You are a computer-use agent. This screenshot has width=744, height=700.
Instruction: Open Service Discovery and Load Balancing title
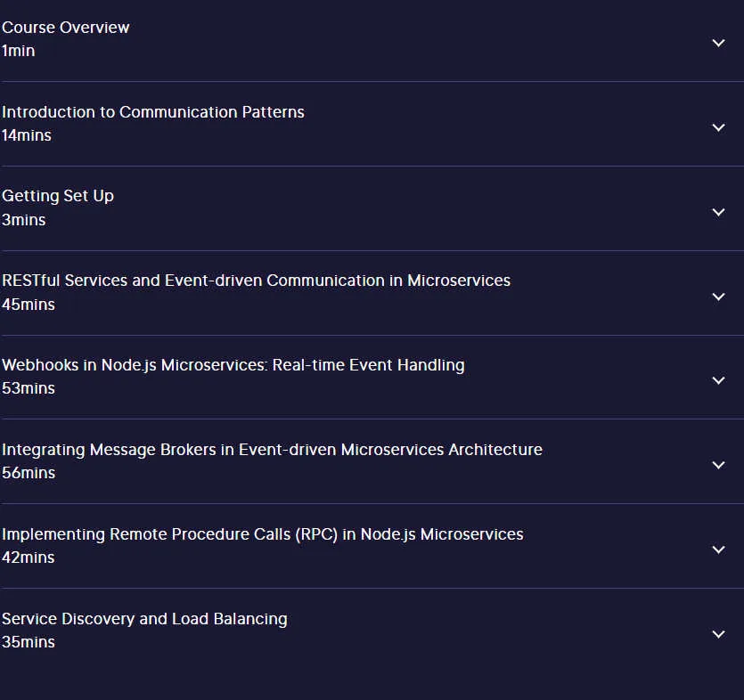coord(144,619)
